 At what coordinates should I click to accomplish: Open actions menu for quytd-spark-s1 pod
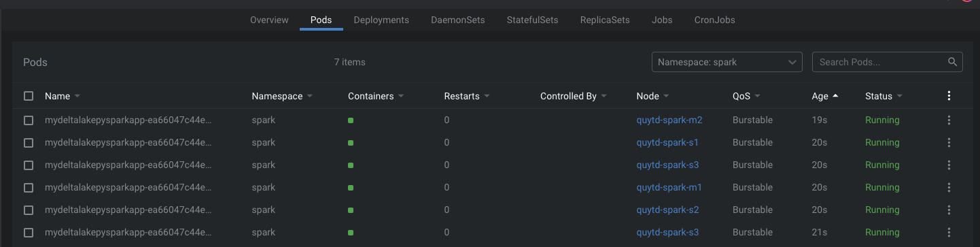949,142
